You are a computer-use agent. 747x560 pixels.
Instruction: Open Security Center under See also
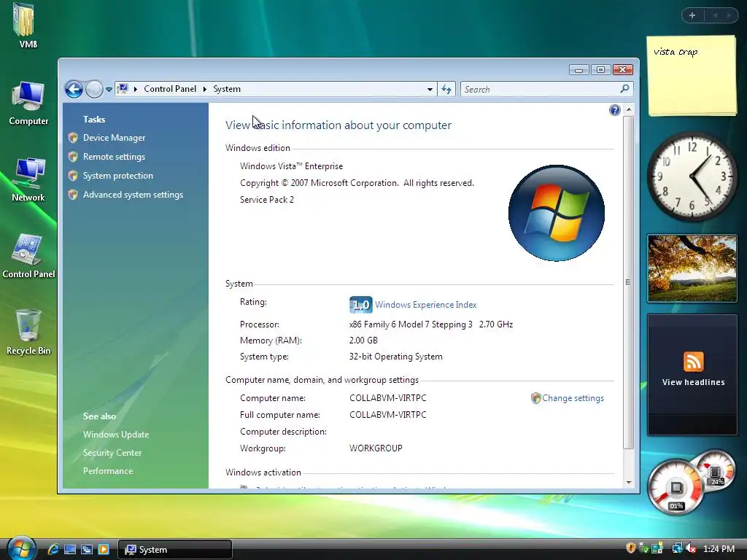112,452
